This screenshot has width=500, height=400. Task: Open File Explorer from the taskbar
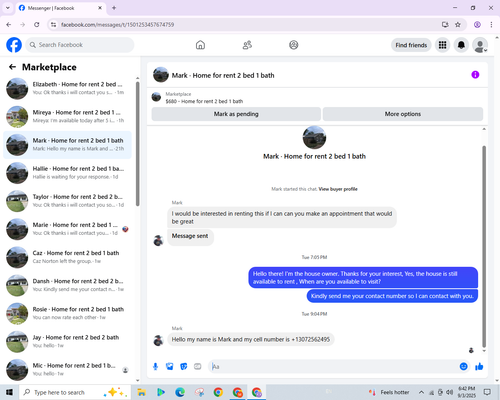coord(142,392)
